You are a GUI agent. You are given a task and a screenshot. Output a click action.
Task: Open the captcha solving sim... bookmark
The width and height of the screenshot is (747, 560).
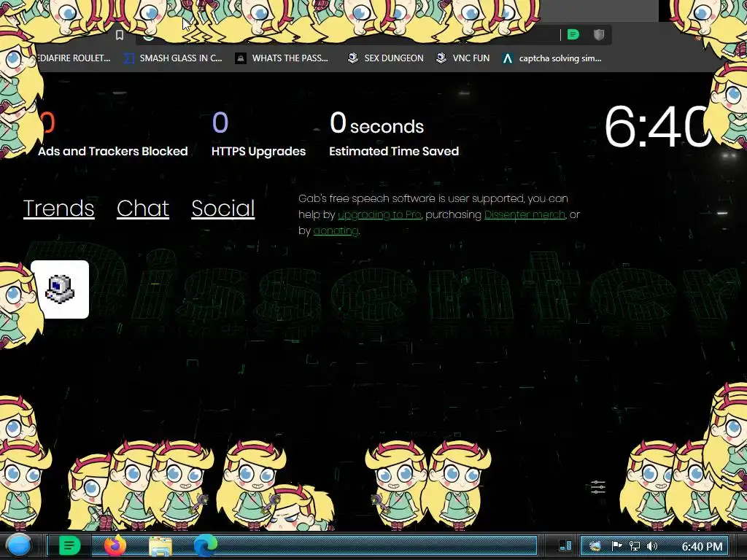tap(552, 58)
